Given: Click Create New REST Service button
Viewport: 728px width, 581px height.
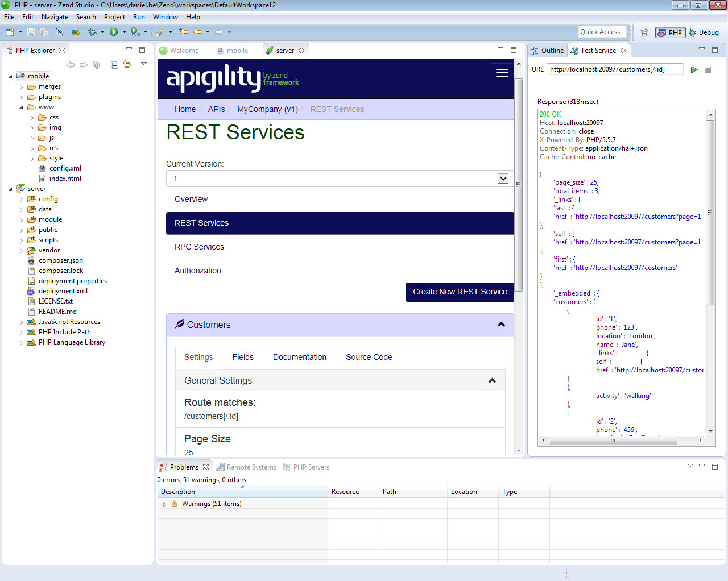Looking at the screenshot, I should 460,292.
